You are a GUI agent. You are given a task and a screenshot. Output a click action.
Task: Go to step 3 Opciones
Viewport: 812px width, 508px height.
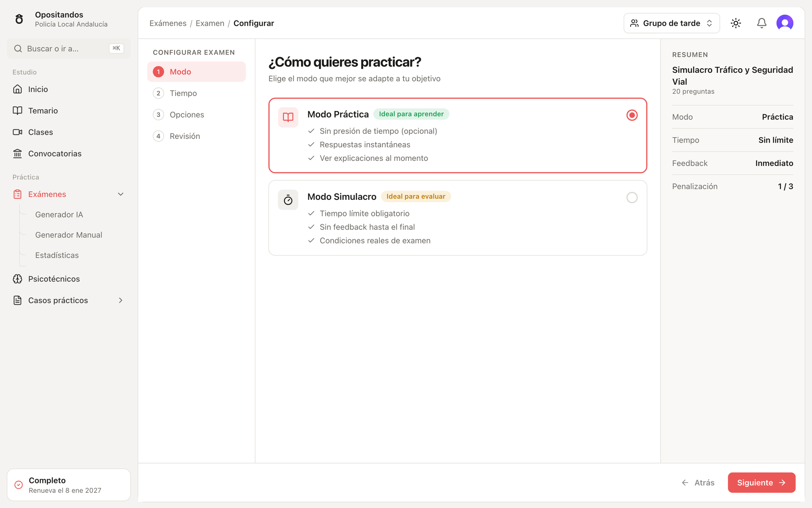[196, 115]
